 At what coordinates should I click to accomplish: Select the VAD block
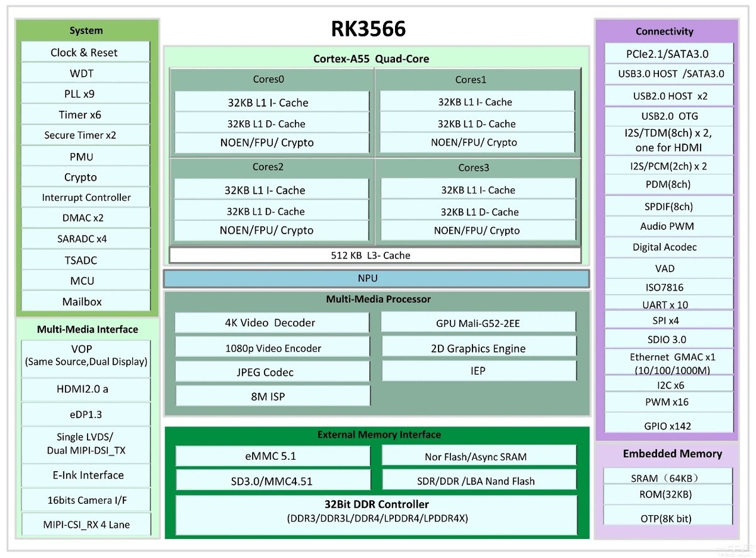(669, 268)
